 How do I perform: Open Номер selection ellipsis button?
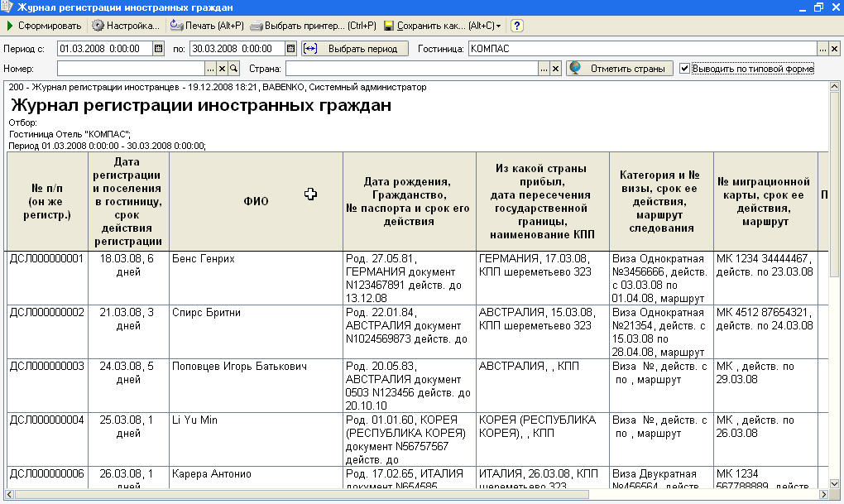point(210,69)
